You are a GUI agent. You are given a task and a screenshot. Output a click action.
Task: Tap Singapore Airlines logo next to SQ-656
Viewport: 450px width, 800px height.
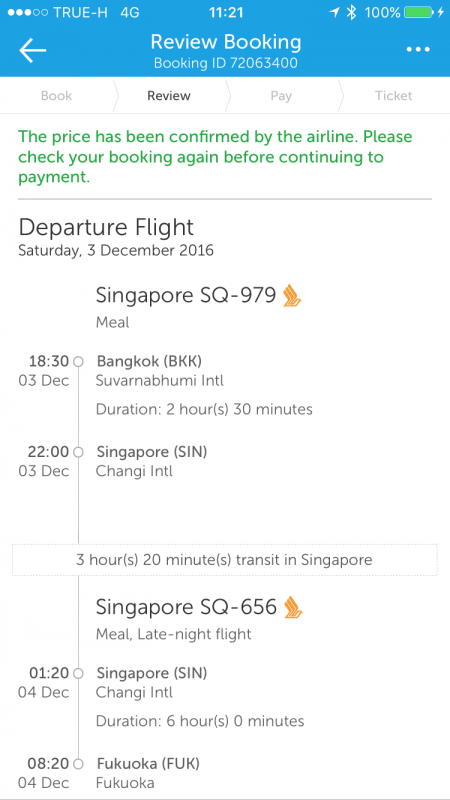tap(293, 607)
